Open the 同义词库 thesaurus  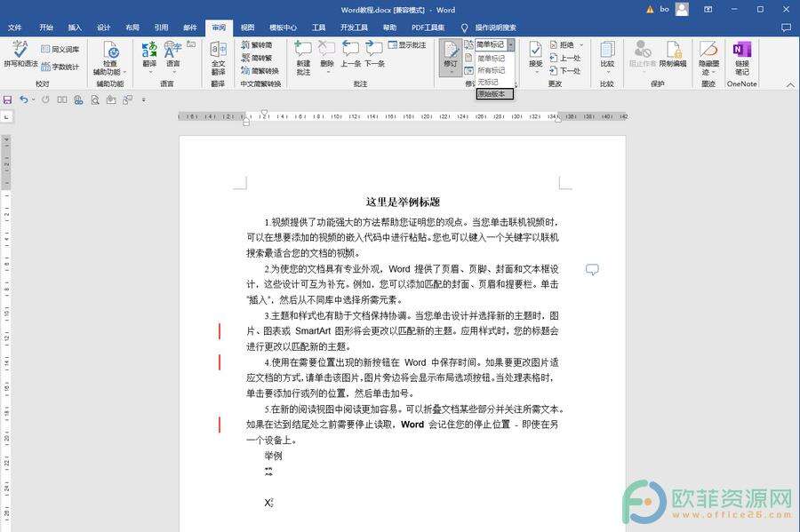[60, 50]
